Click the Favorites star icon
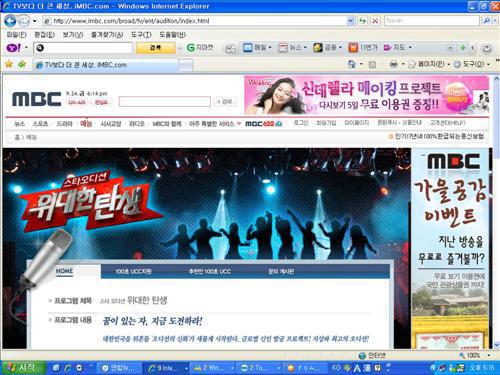500x375 pixels. [9, 64]
